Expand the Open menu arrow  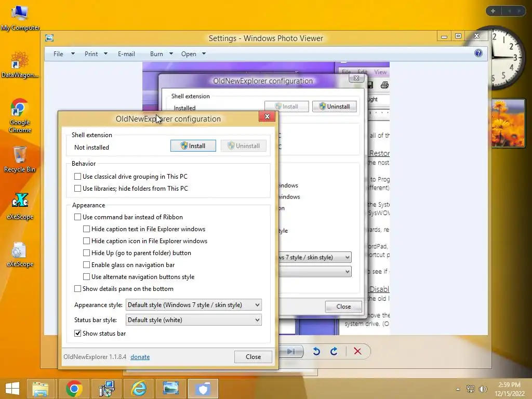point(204,54)
